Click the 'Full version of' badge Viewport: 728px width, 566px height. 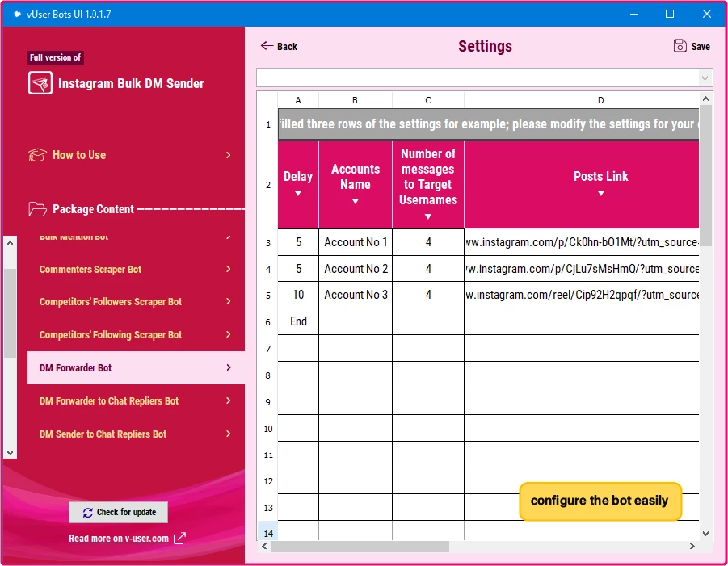coord(55,57)
